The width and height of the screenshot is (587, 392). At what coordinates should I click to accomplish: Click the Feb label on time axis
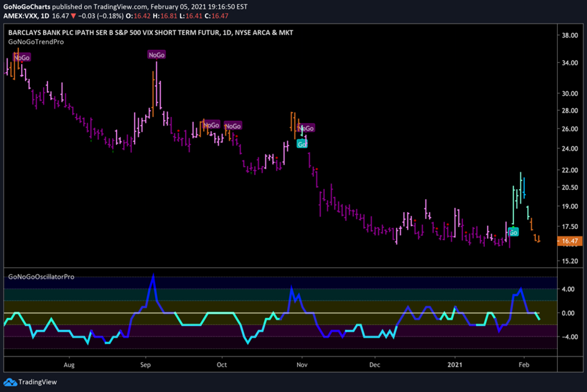coord(524,365)
